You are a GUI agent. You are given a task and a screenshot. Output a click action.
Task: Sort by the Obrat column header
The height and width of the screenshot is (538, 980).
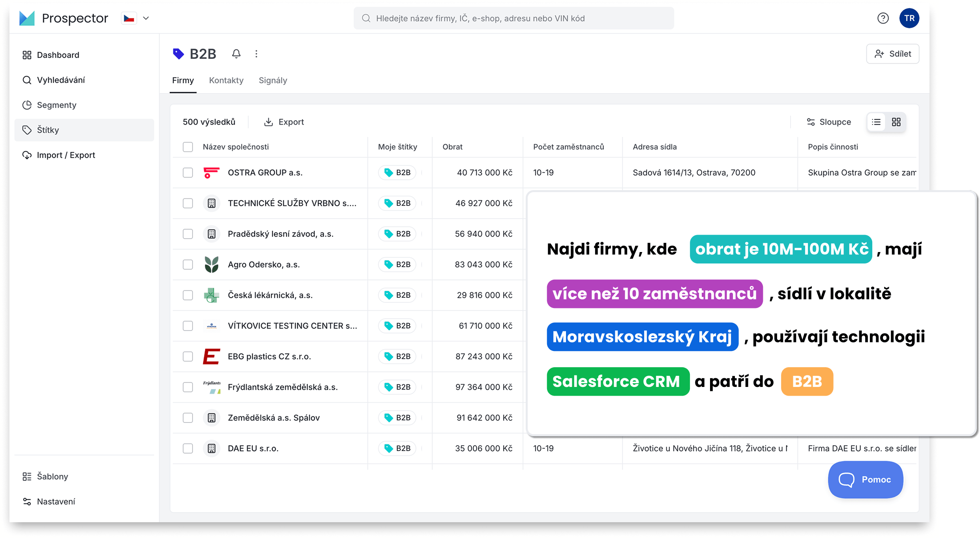(452, 147)
